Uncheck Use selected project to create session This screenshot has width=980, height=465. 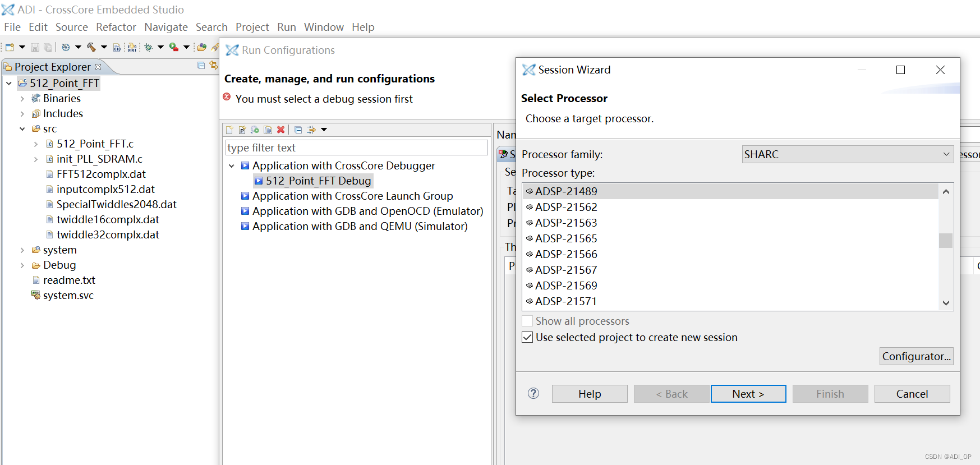point(527,337)
